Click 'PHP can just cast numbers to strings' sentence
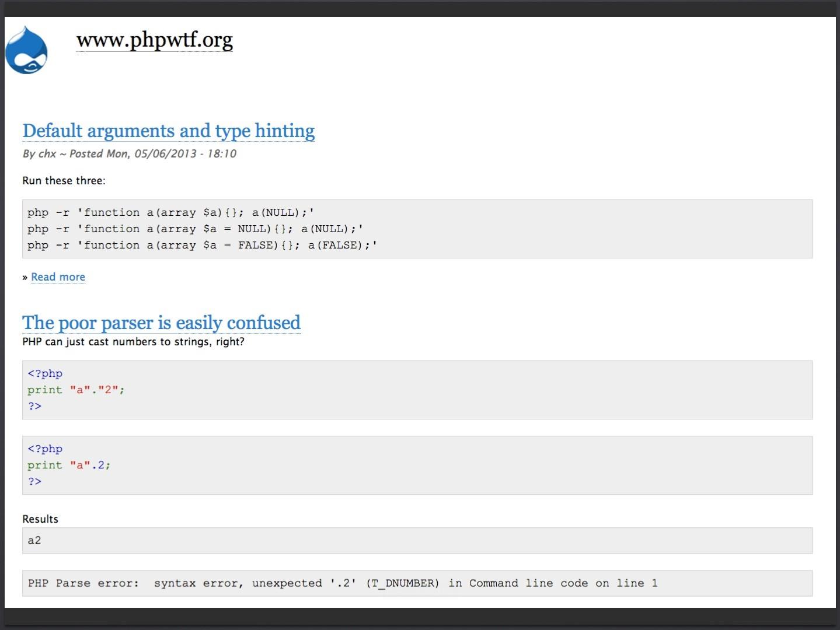Viewport: 840px width, 630px height. click(133, 342)
